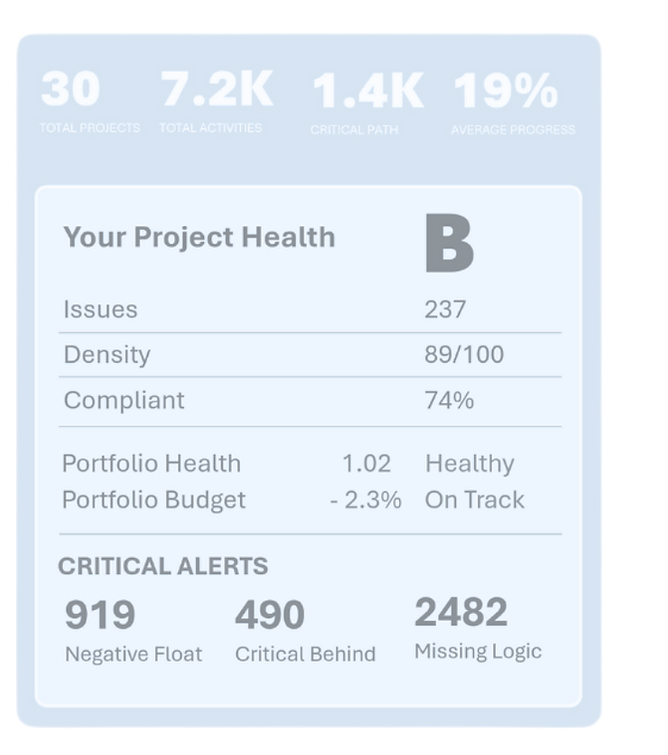Click the 19% Average Progress stat

click(x=507, y=92)
